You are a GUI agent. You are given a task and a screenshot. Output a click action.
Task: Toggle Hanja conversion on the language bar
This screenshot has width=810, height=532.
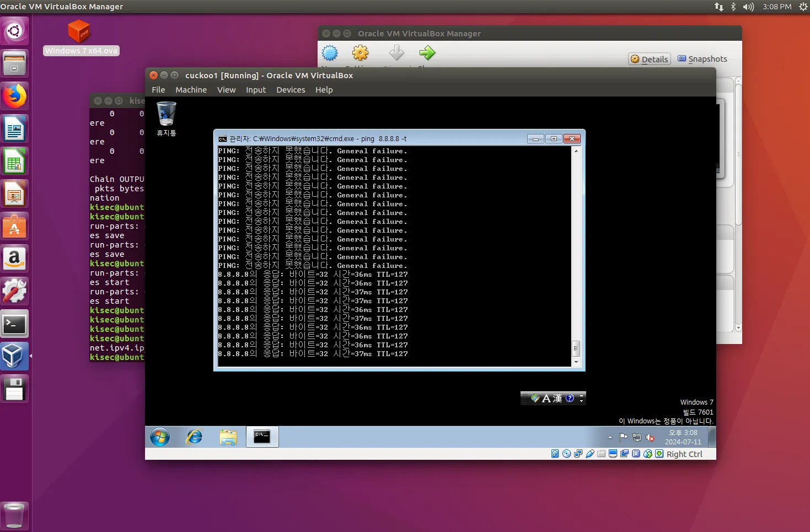click(x=557, y=398)
